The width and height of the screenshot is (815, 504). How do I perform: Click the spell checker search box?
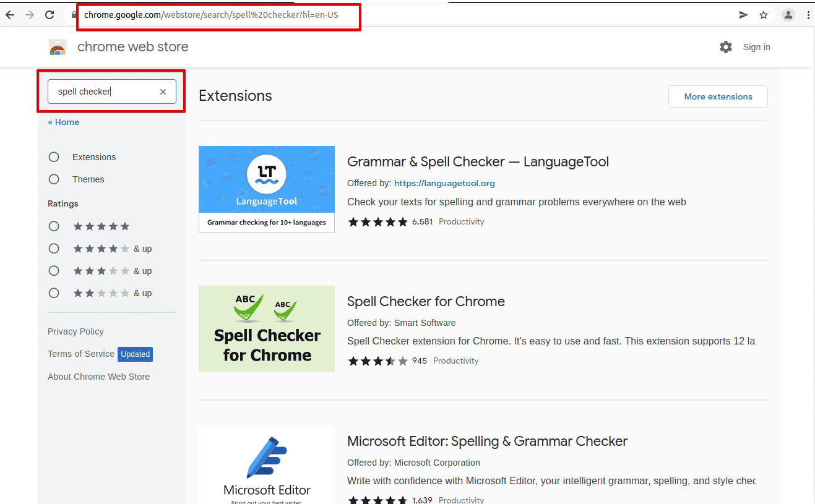click(112, 92)
